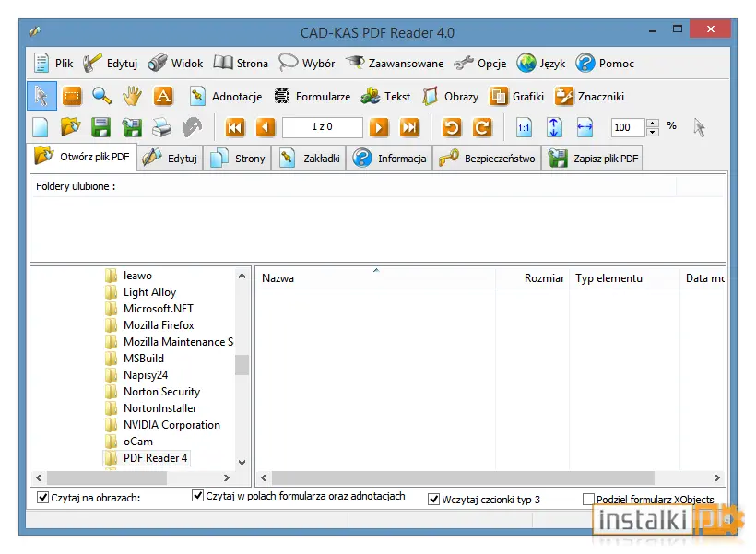Toggle Wczytaj czcionki typ 3 checkbox

pyautogui.click(x=434, y=499)
